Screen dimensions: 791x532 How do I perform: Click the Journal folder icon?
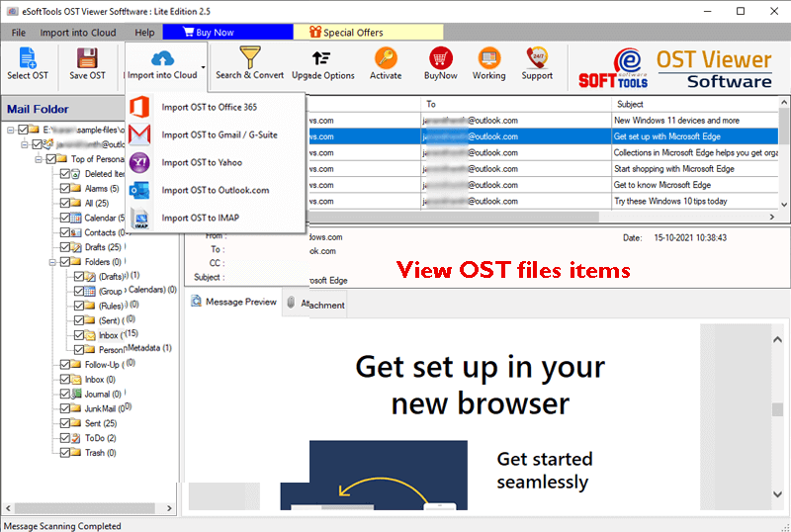(x=76, y=394)
